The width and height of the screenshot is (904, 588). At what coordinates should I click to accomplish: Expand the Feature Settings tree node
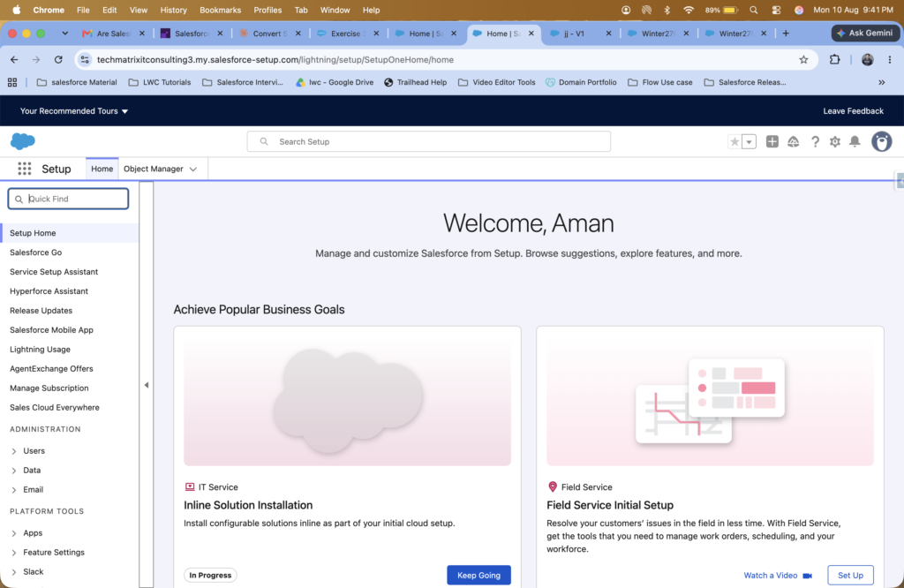click(x=14, y=553)
